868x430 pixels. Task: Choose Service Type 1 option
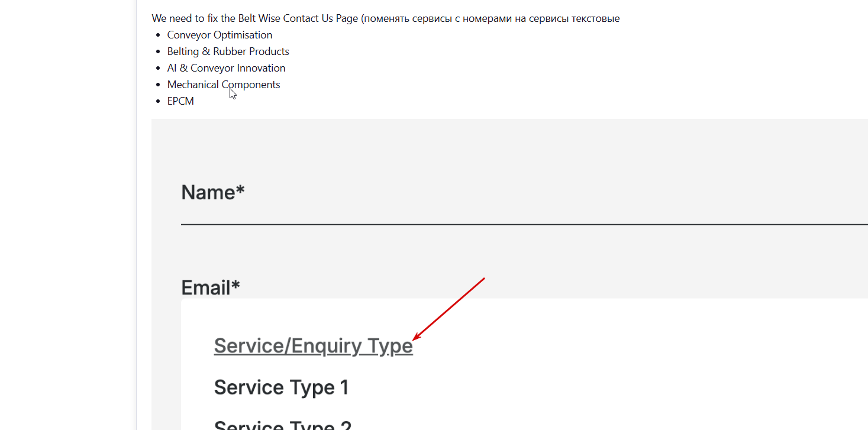pos(281,387)
